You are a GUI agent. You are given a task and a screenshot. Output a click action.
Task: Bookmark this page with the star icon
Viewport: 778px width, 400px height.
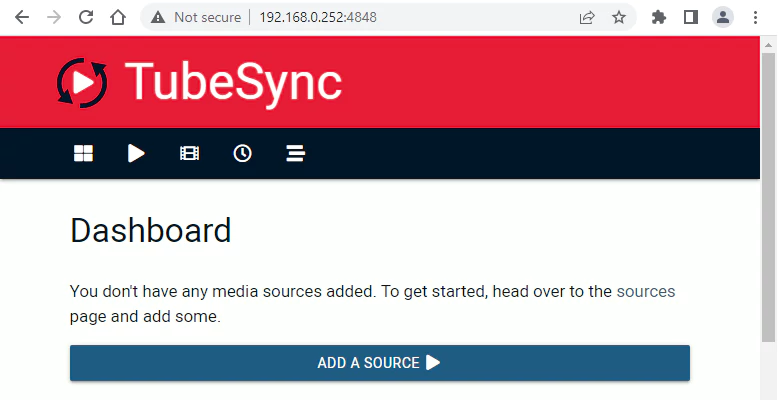coord(618,17)
